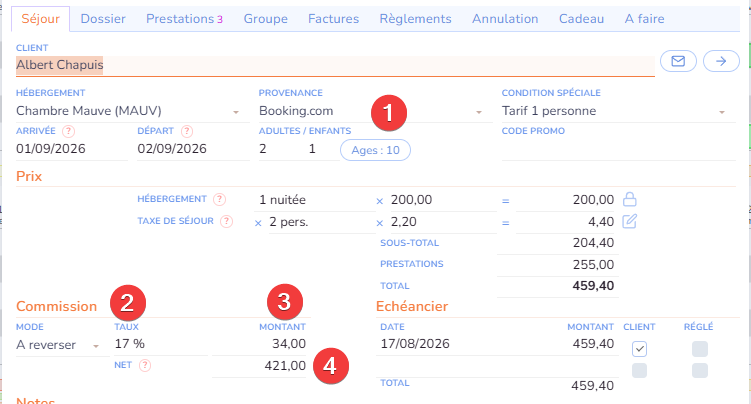Click the help icon next to Arrivée
Image resolution: width=751 pixels, height=404 pixels.
[x=68, y=131]
